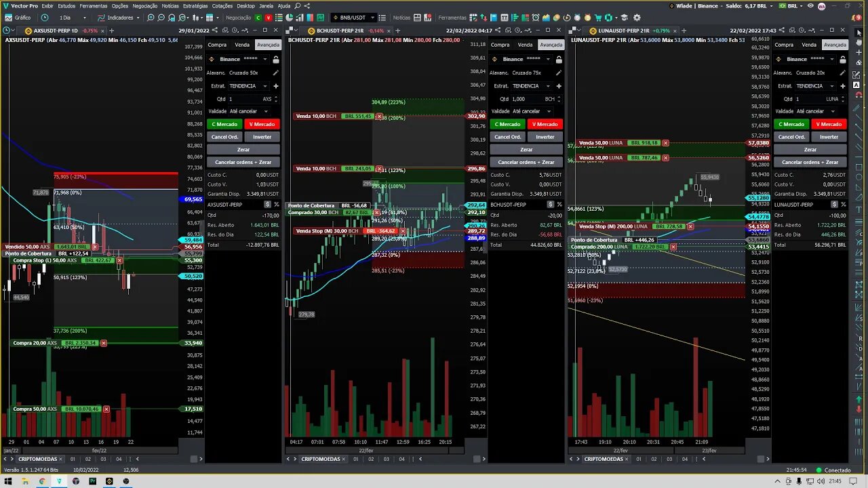Toggle the balance visibility eye icon in the title bar
The width and height of the screenshot is (868, 488).
(x=810, y=6)
